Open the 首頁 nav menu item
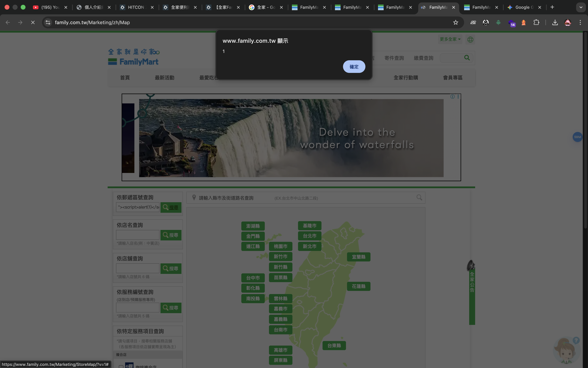The height and width of the screenshot is (368, 588). click(x=125, y=78)
